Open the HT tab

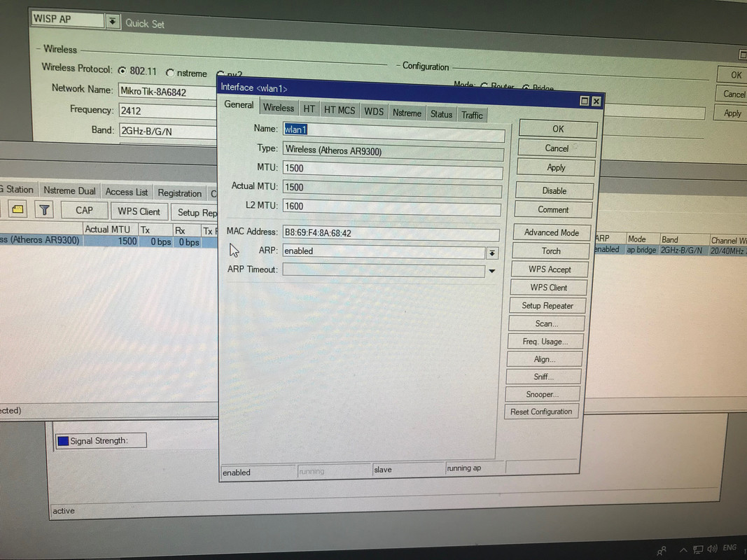point(309,109)
